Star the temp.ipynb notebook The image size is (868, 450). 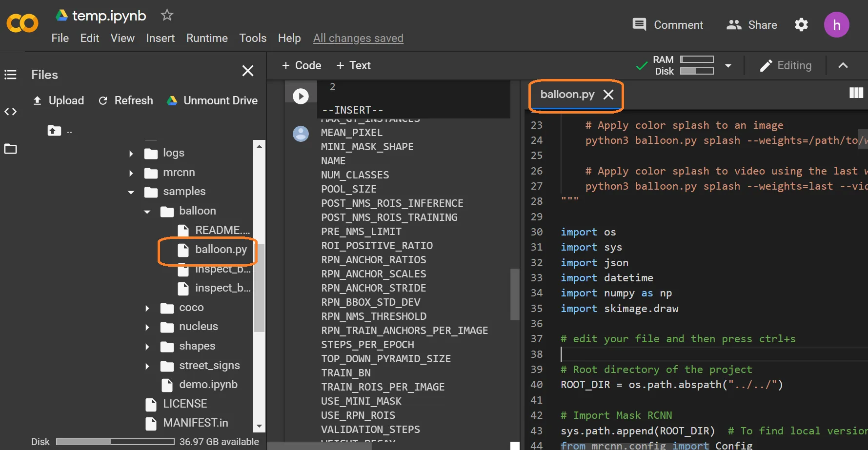(166, 15)
